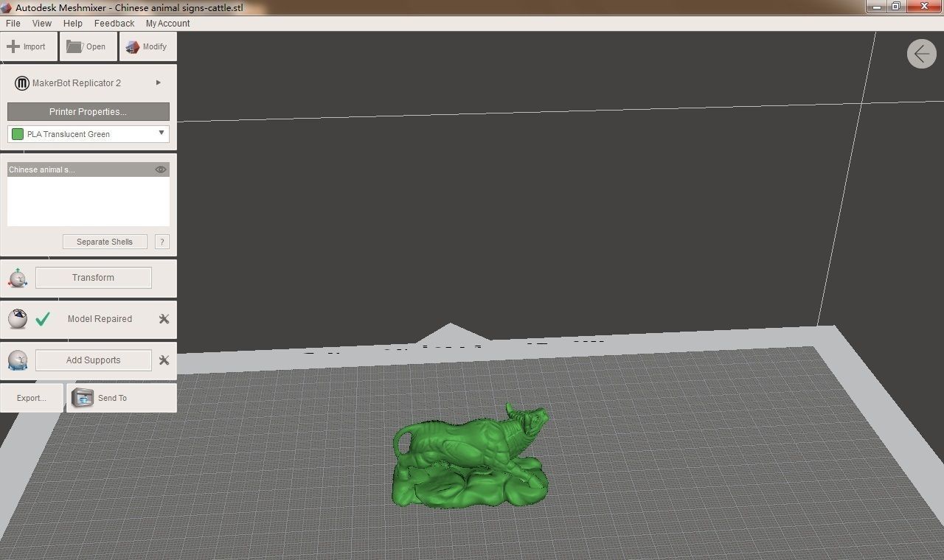944x560 pixels.
Task: Open the Help menu
Action: (73, 24)
